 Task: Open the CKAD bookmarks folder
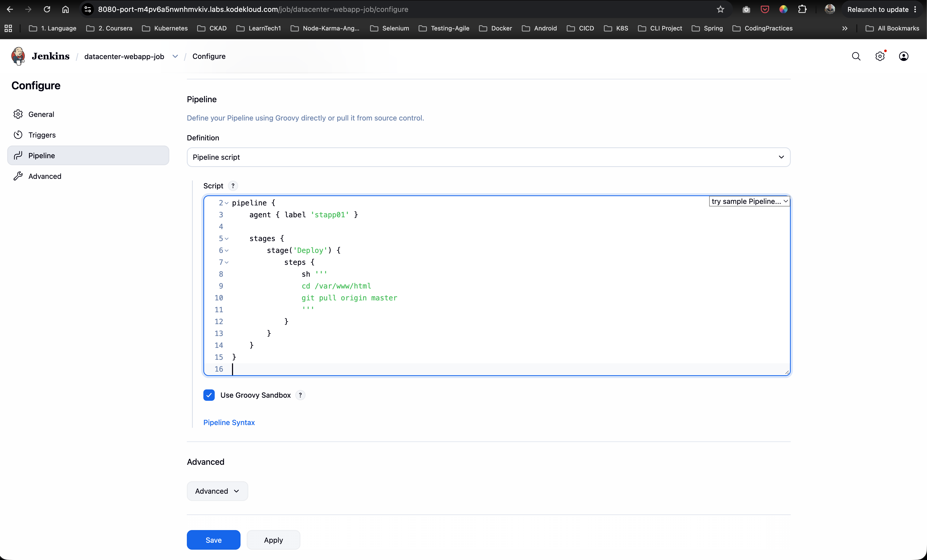click(x=212, y=28)
